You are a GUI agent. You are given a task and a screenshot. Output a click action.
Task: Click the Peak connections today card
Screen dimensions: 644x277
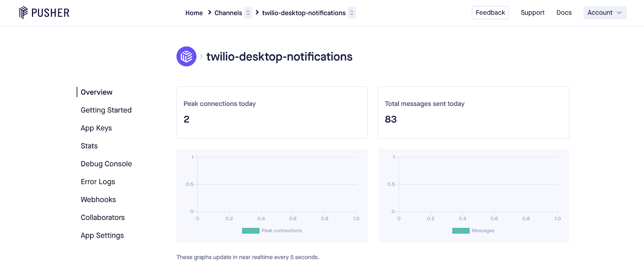click(272, 113)
